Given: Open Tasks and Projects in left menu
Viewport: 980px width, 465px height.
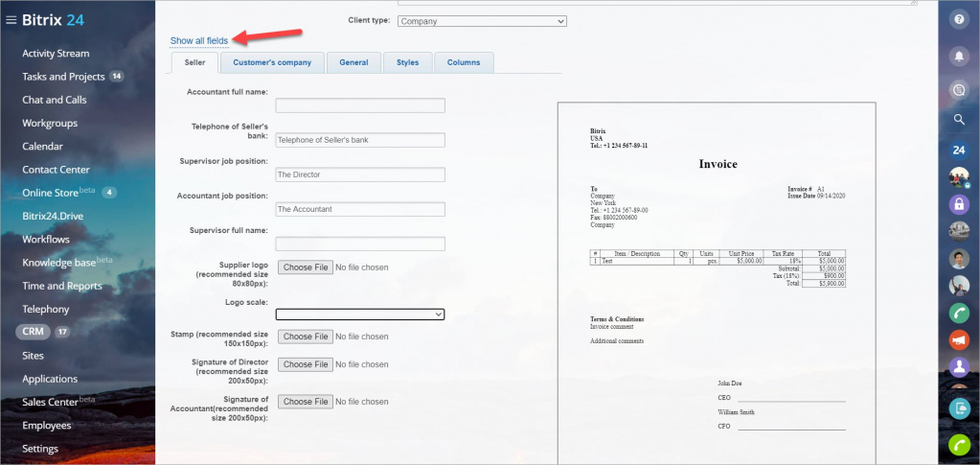Looking at the screenshot, I should pos(63,77).
